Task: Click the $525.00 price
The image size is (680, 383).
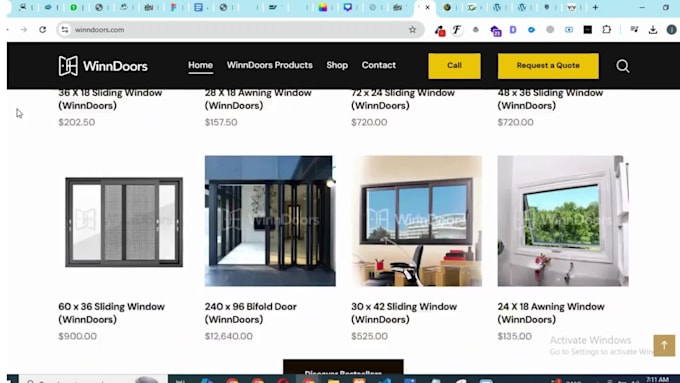Action: click(369, 336)
